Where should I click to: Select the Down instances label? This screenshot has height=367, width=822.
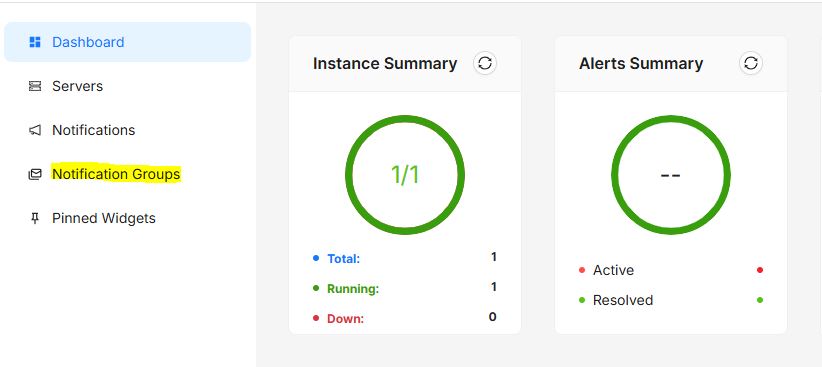click(x=345, y=318)
